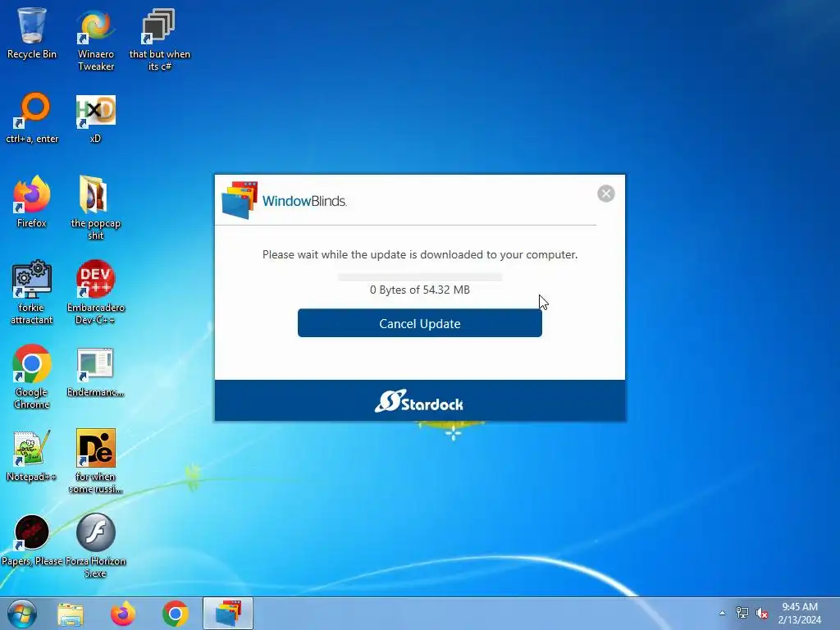Close the WindowBlinds update dialog
Screen dimensions: 840x630
click(606, 194)
